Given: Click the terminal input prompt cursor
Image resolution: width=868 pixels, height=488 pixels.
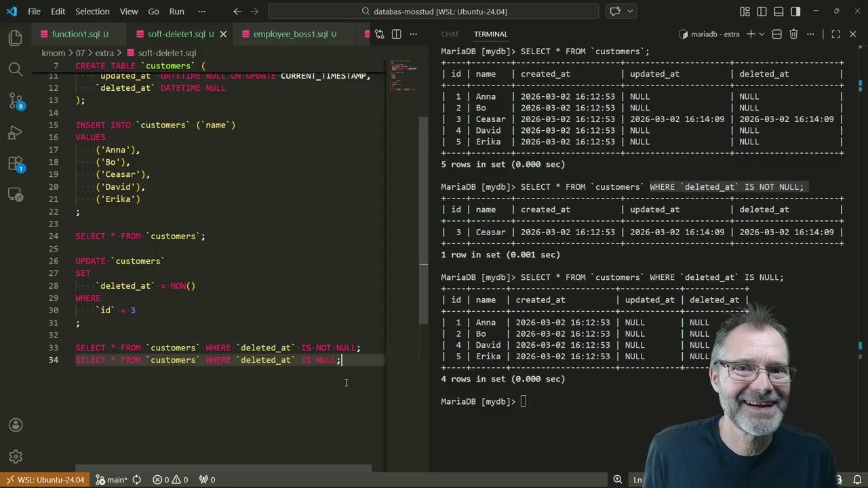Looking at the screenshot, I should pyautogui.click(x=524, y=401).
